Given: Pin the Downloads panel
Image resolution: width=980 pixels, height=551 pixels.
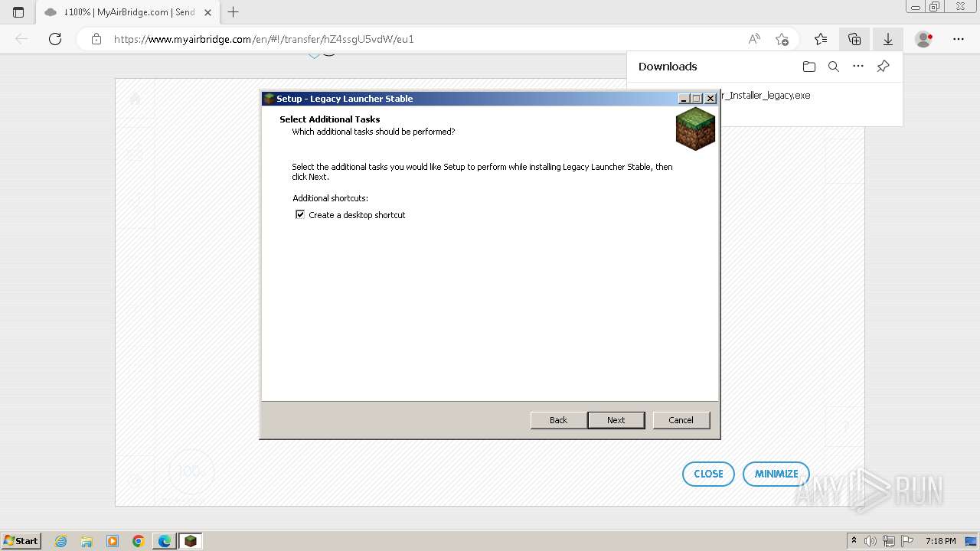Looking at the screenshot, I should 883,67.
